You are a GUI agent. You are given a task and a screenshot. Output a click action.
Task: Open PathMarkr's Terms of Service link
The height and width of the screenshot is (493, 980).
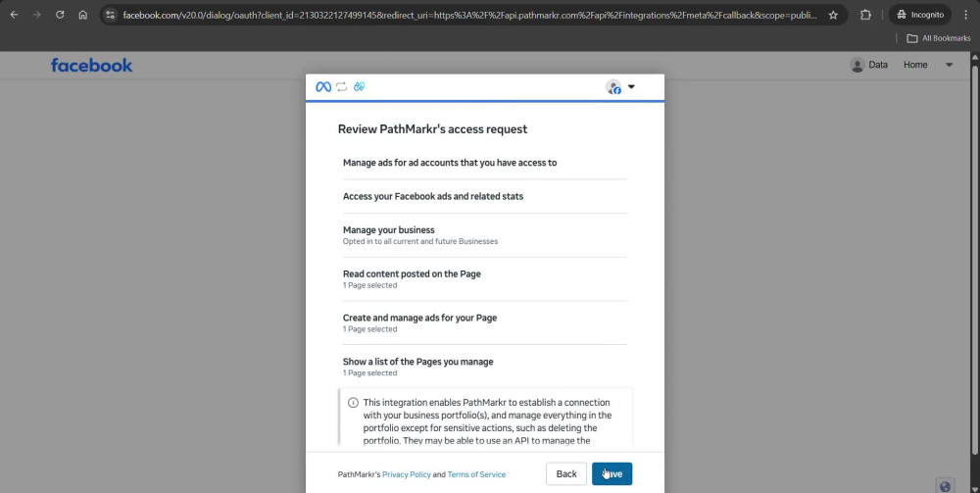(x=476, y=475)
